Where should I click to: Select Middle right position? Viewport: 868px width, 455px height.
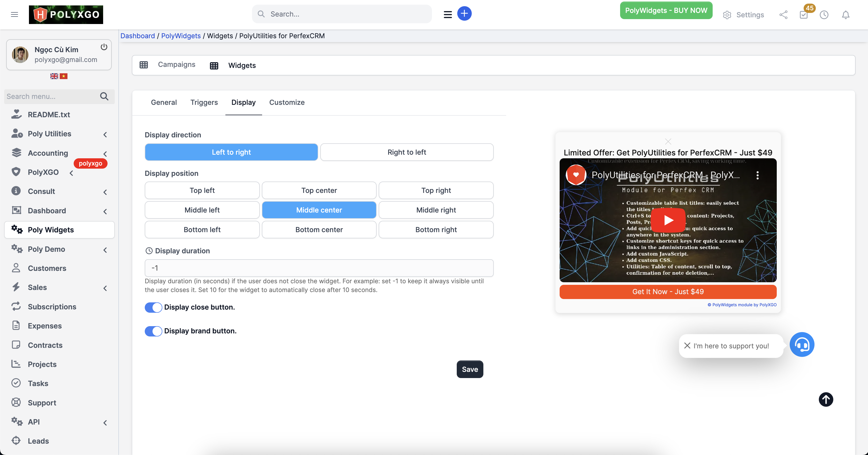436,210
